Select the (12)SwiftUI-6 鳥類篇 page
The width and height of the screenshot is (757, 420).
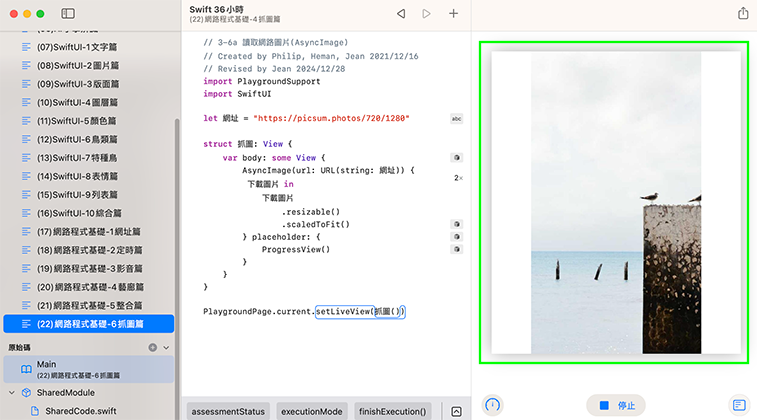pyautogui.click(x=78, y=138)
